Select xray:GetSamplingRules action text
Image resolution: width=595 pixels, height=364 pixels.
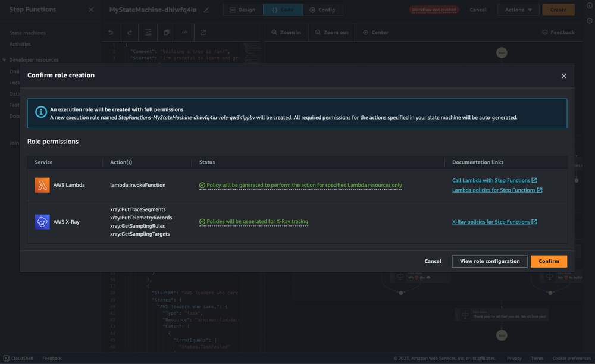coord(137,226)
